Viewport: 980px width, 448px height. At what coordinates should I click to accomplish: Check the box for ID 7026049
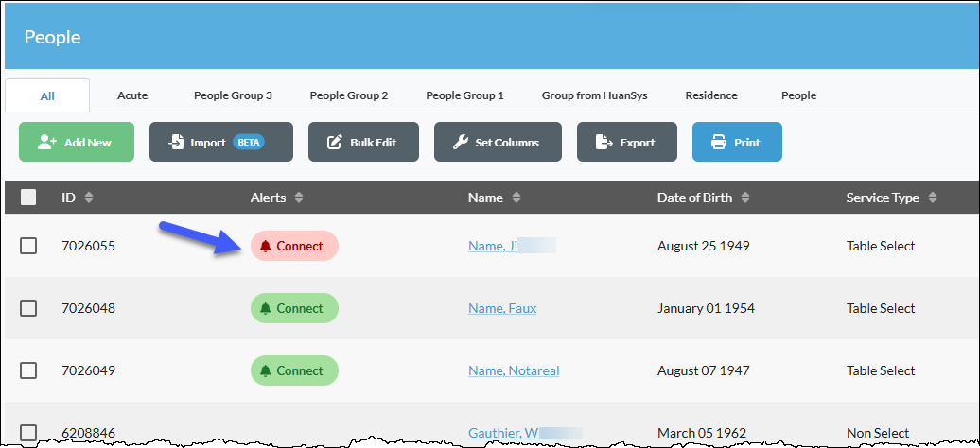(x=28, y=370)
